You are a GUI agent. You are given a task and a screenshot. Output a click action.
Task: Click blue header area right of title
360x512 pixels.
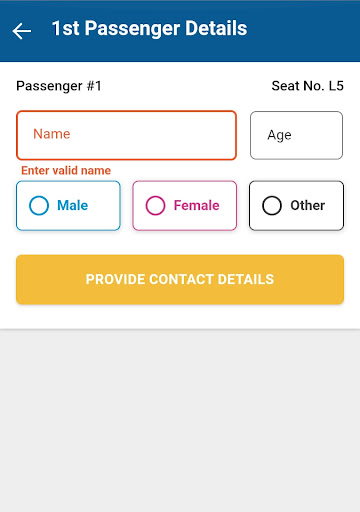[303, 31]
